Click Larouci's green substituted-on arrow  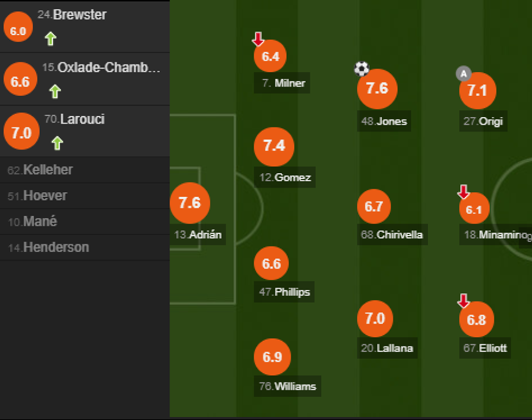tap(57, 143)
